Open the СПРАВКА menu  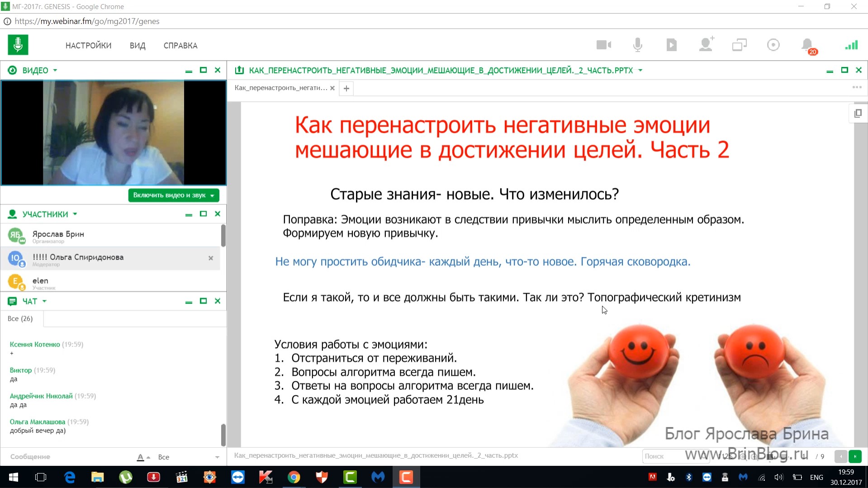coord(180,46)
